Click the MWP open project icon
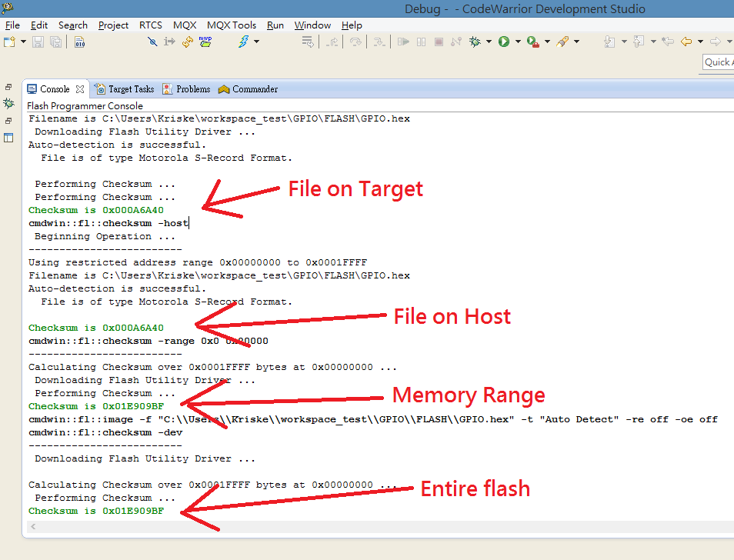The height and width of the screenshot is (560, 734). coord(205,42)
